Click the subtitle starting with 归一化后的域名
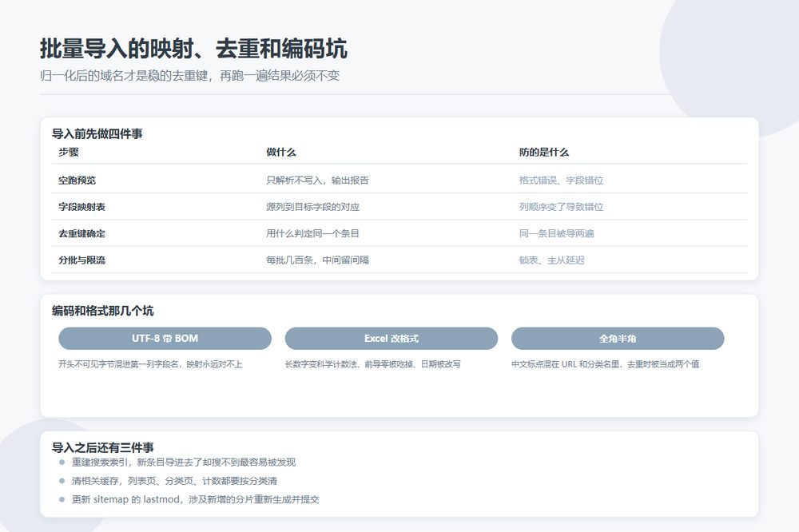The width and height of the screenshot is (799, 532). click(x=190, y=76)
